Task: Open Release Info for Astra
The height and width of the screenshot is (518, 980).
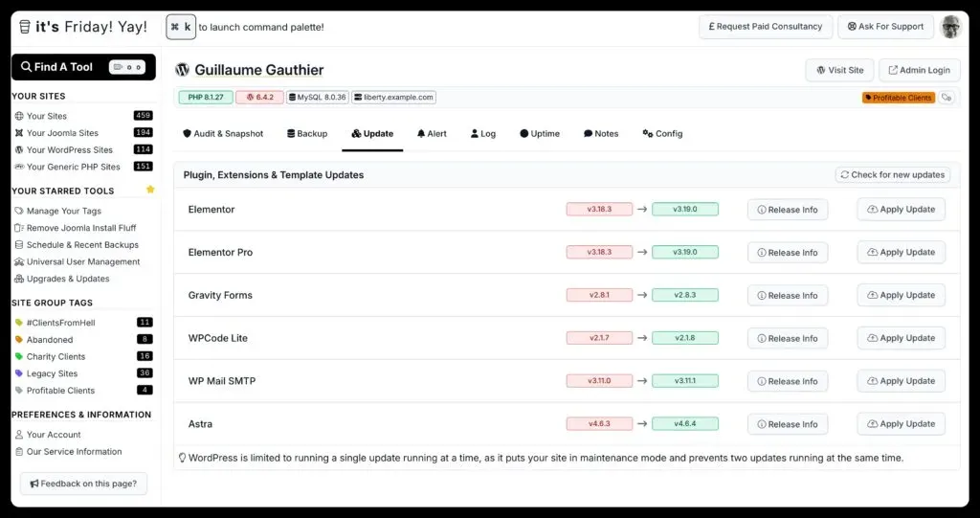Action: 788,424
